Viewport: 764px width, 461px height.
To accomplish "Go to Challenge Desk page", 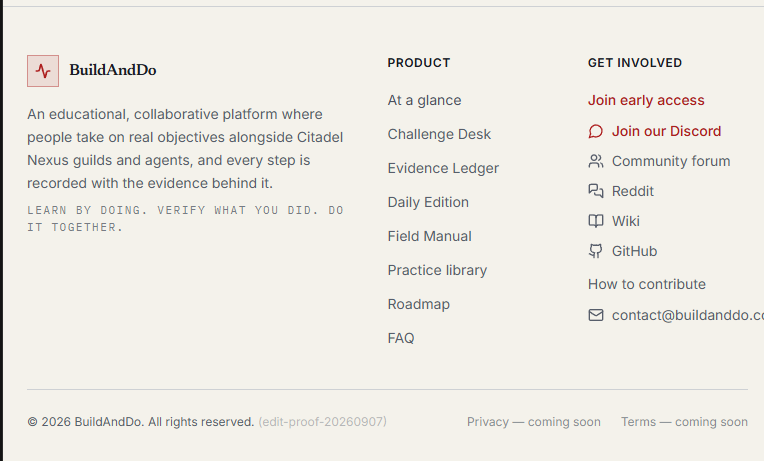I will pos(439,134).
